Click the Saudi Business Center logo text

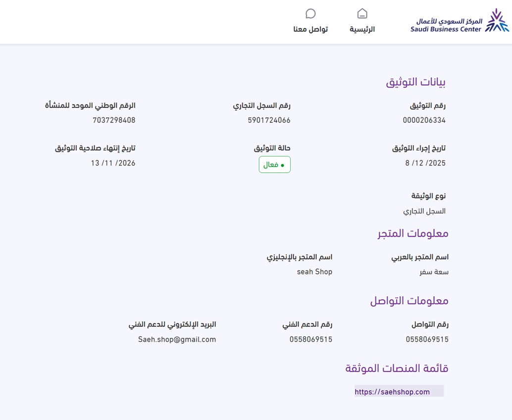point(446,25)
